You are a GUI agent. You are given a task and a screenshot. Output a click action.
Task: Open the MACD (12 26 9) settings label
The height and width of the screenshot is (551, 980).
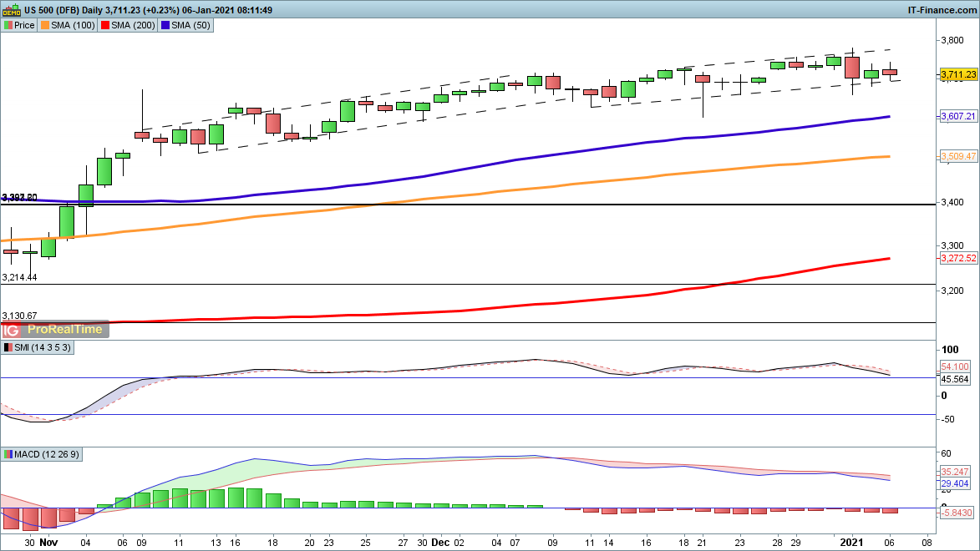coord(46,454)
